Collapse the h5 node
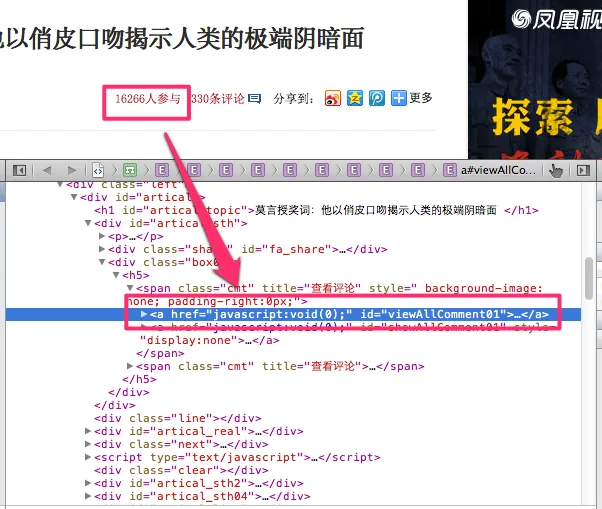 [x=116, y=275]
